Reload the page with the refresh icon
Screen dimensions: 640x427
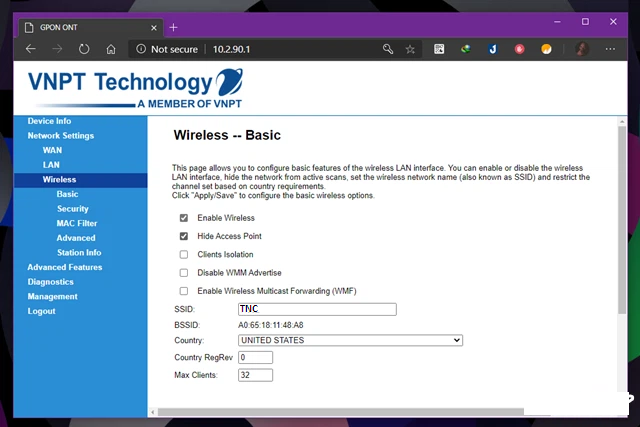[84, 49]
